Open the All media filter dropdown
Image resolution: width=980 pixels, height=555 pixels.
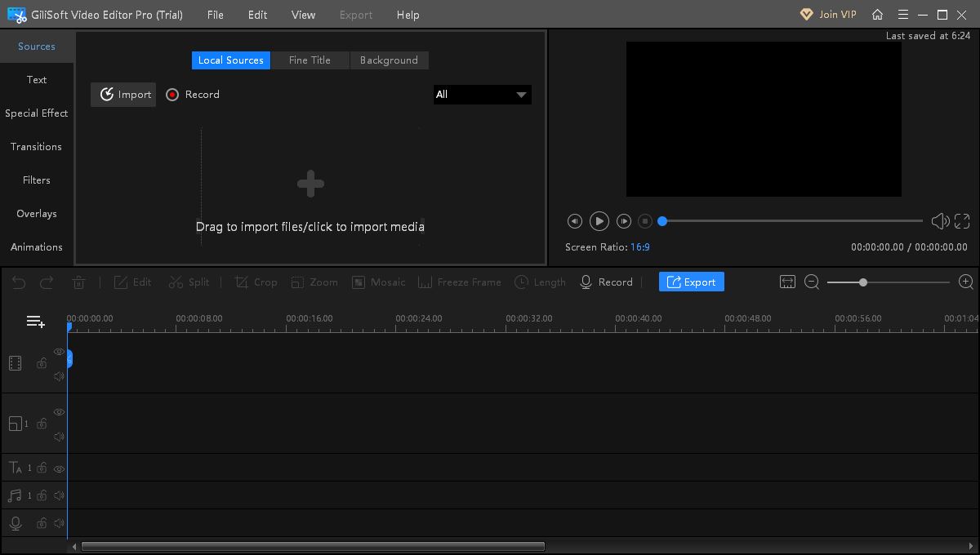[x=482, y=94]
